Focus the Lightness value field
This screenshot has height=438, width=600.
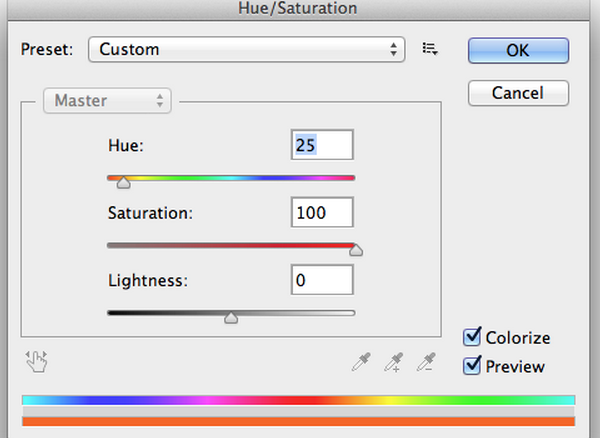click(x=322, y=280)
